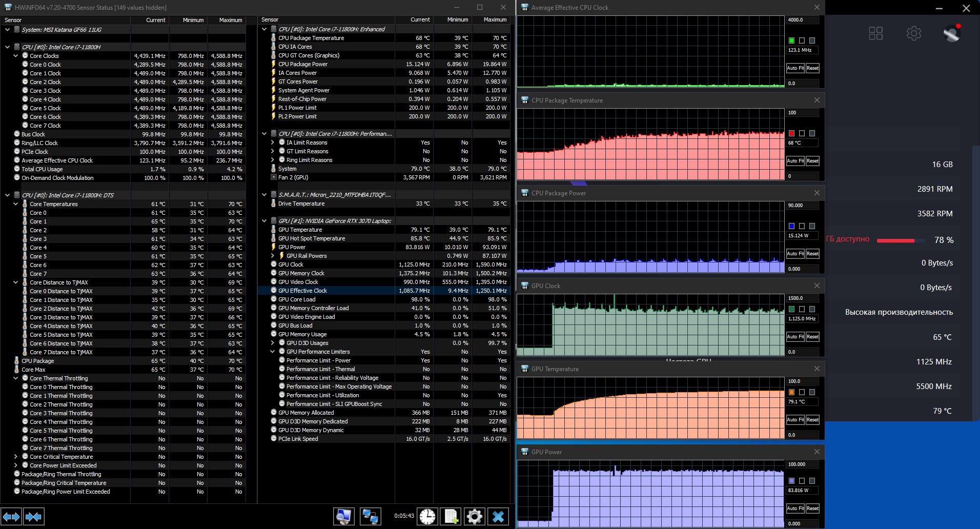This screenshot has height=529, width=980.
Task: Click the green color swatch on CPU Clock graph
Action: click(791, 40)
